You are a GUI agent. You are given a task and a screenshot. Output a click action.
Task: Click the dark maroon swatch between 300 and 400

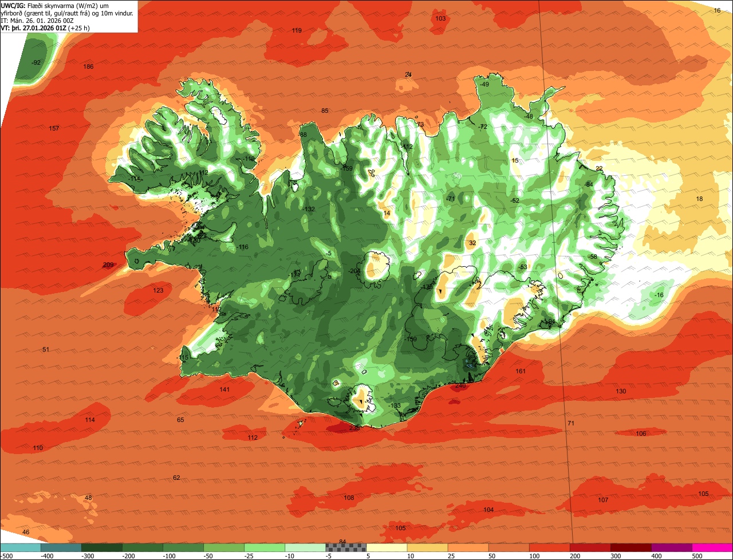point(631,547)
